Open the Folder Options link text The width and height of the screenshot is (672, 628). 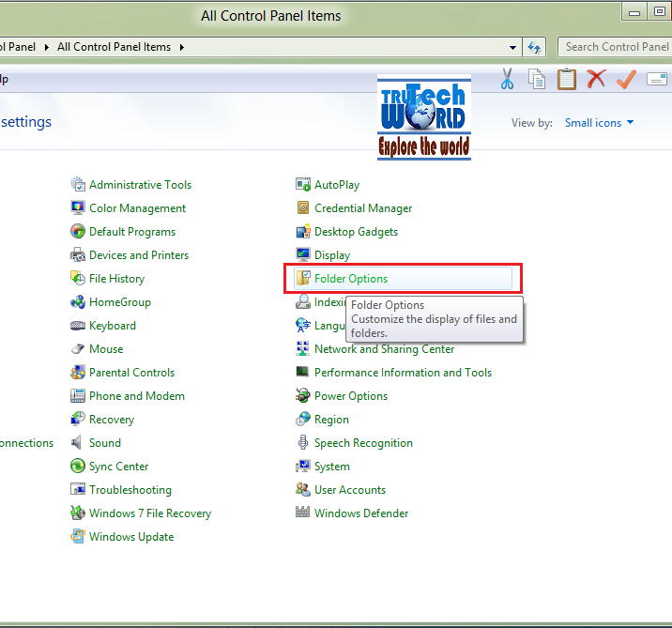point(351,279)
